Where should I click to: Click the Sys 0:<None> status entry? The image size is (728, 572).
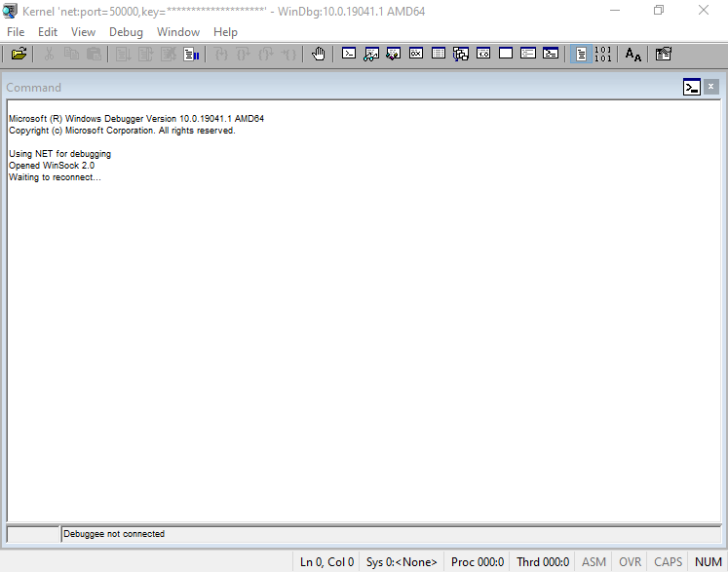pyautogui.click(x=402, y=562)
